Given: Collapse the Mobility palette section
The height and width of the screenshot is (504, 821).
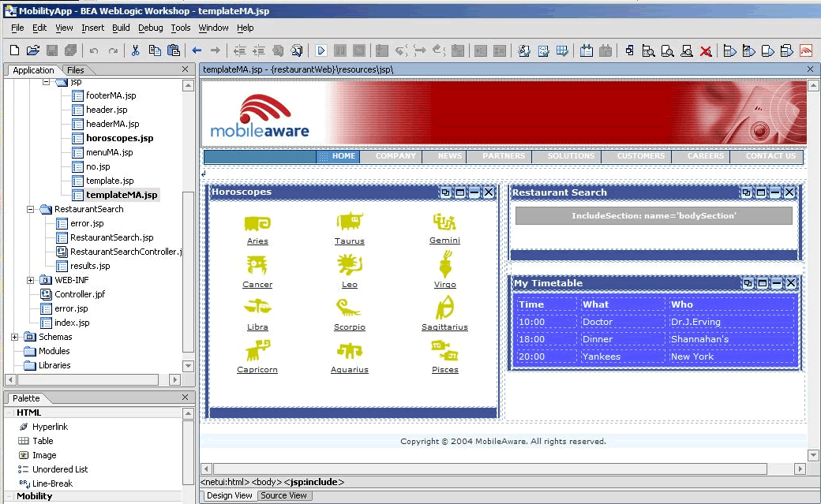Looking at the screenshot, I should (9, 496).
